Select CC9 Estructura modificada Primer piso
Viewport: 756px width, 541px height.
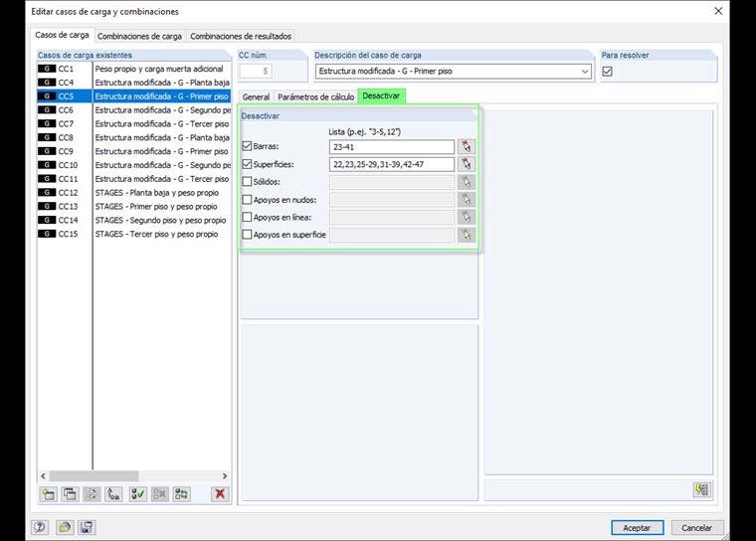coord(134,151)
